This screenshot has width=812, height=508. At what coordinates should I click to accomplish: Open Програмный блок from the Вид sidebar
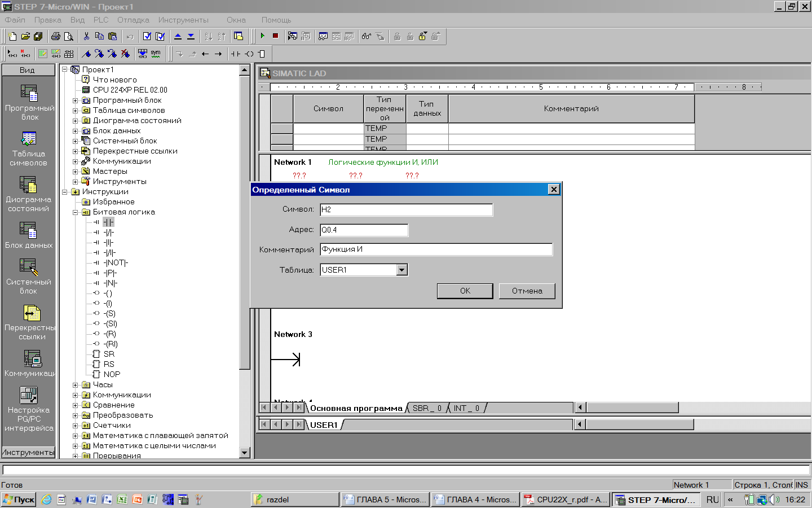[29, 102]
